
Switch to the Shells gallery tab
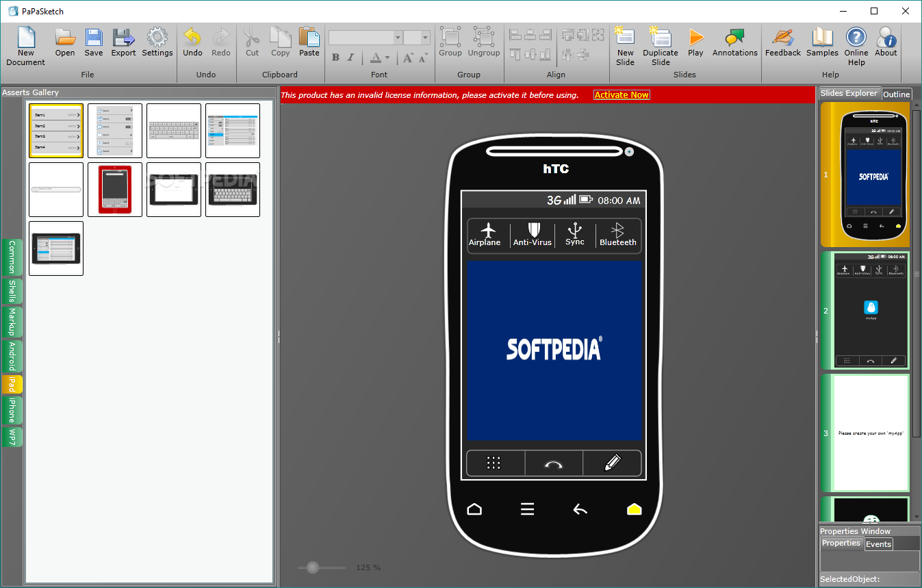[12, 292]
